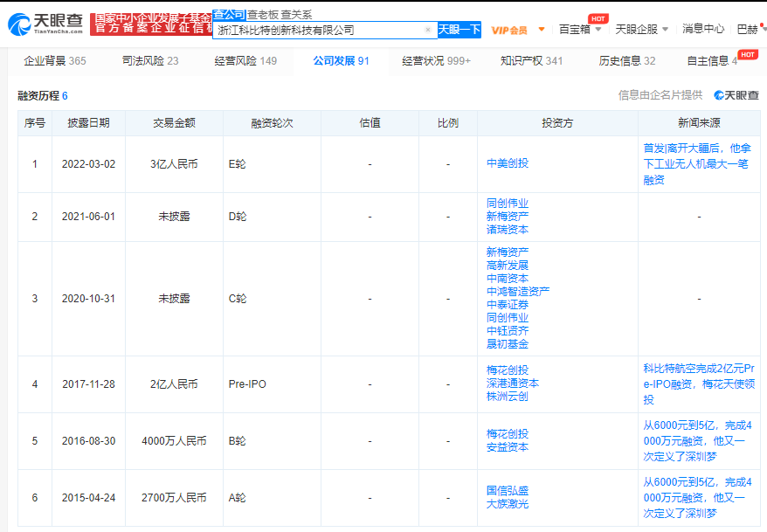Viewport: 767px width, 532px height.
Task: Click the 披露日期 column header
Action: click(x=88, y=122)
